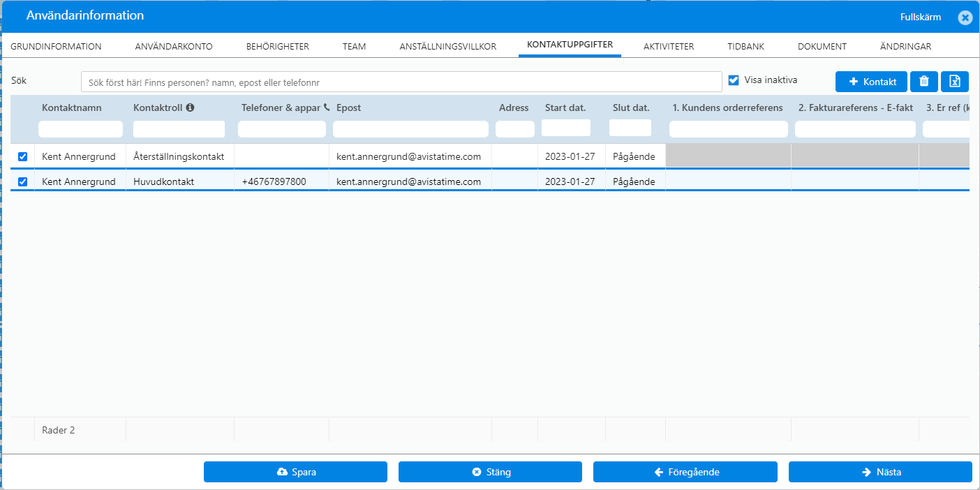Image resolution: width=980 pixels, height=490 pixels.
Task: Click Kent Annergrund name in Huvudkontakt row
Action: coord(79,181)
